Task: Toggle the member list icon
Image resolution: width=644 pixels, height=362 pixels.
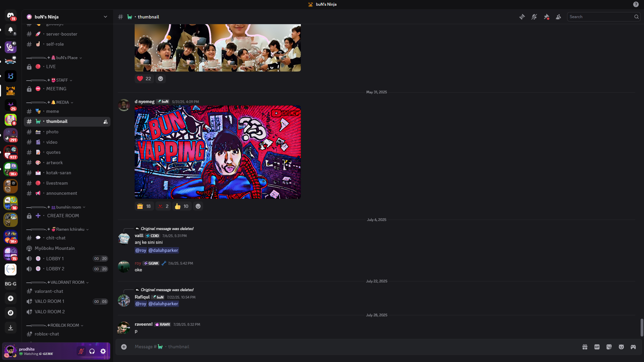Action: click(x=558, y=17)
